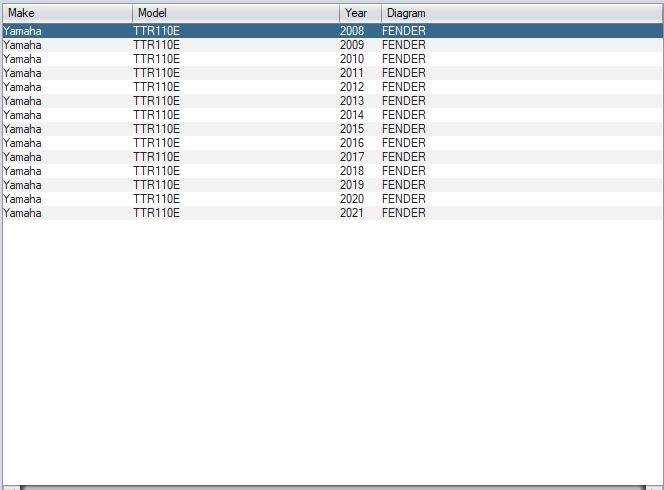The height and width of the screenshot is (490, 664).
Task: Click the year 2018 cell
Action: tap(352, 171)
